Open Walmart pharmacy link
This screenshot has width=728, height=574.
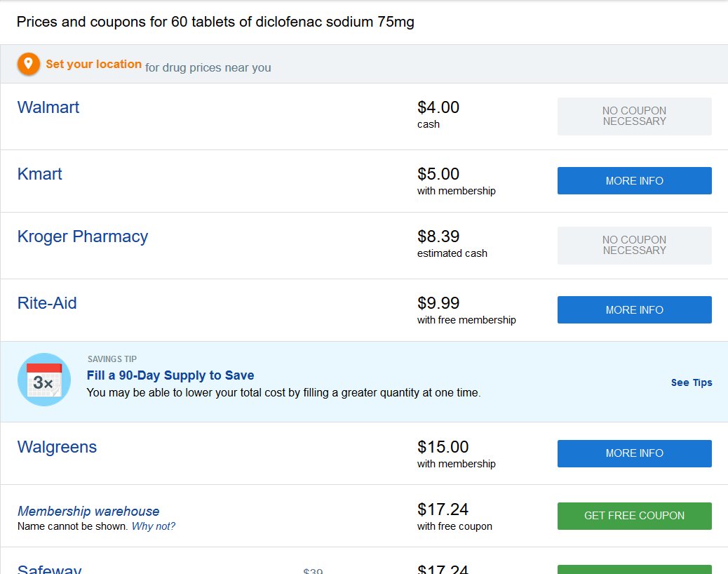click(48, 107)
